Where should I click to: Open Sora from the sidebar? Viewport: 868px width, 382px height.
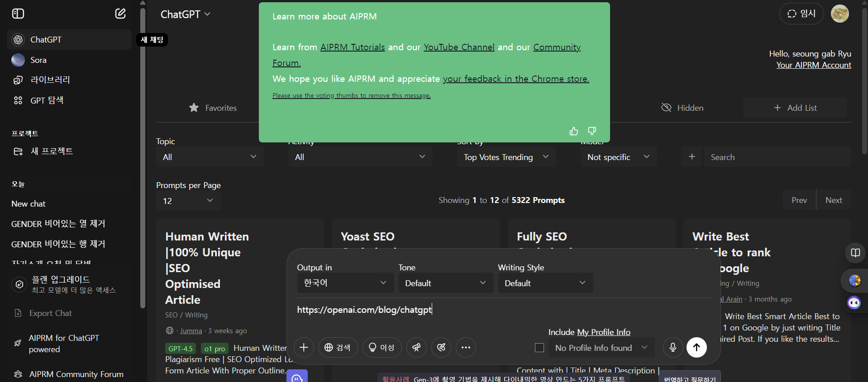tap(69, 60)
